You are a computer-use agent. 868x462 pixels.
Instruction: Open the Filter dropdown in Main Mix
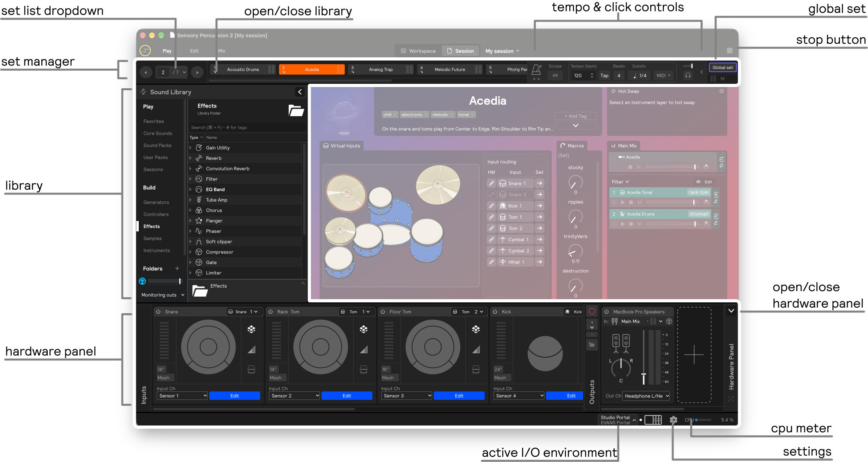coord(620,182)
